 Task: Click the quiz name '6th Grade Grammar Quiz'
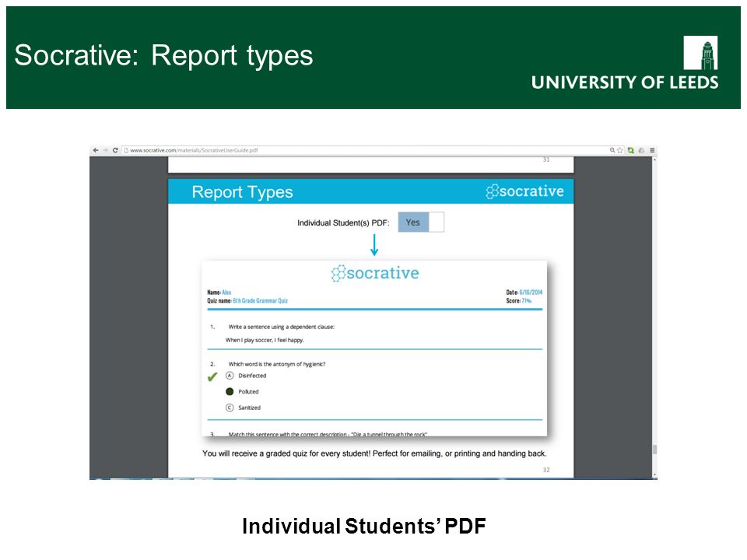point(260,300)
